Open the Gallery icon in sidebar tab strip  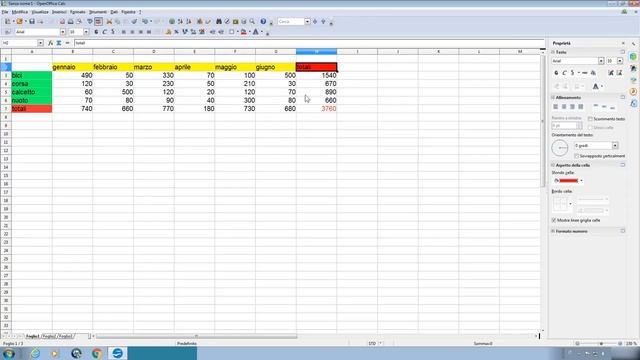click(633, 80)
